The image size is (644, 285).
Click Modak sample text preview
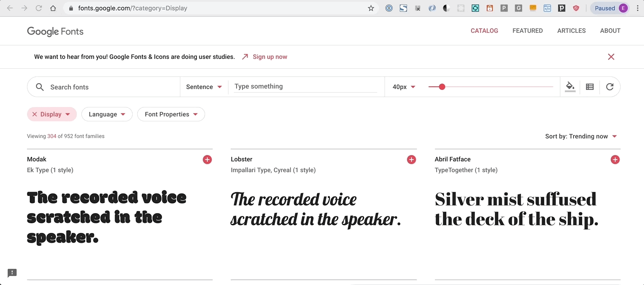(x=107, y=217)
